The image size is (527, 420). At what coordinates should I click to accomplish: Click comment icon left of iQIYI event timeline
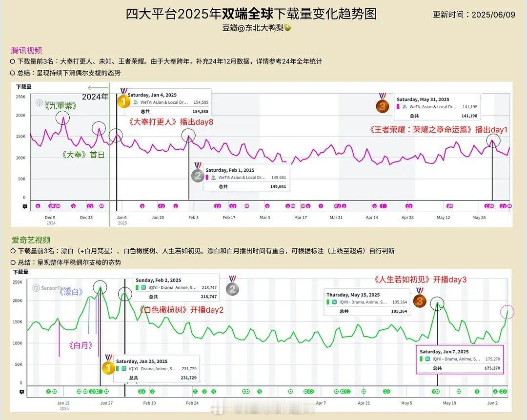click(22, 392)
